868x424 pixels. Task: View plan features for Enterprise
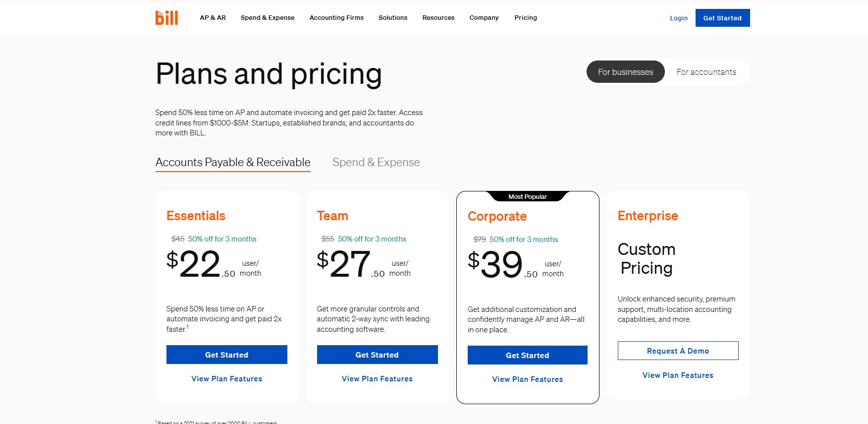[x=678, y=375]
